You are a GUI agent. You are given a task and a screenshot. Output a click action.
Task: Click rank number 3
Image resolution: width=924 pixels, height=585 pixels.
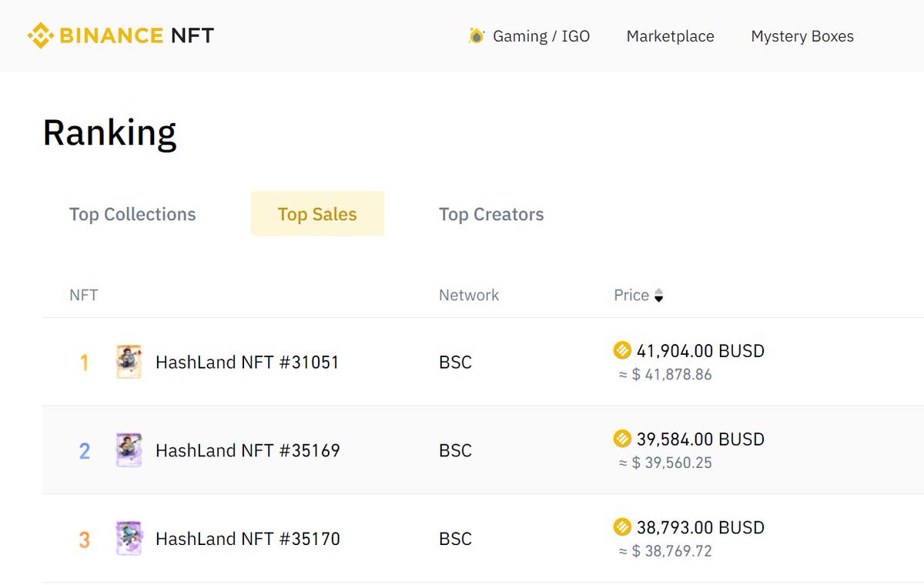tap(85, 540)
